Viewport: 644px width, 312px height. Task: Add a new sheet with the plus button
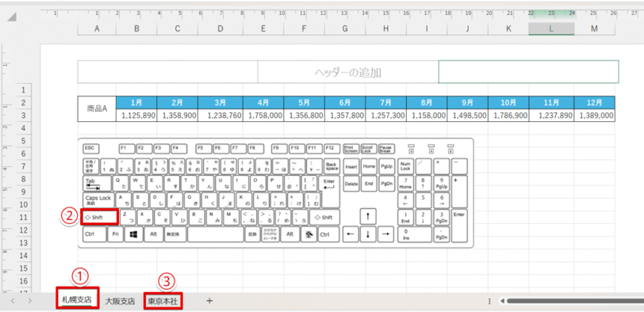[209, 301]
